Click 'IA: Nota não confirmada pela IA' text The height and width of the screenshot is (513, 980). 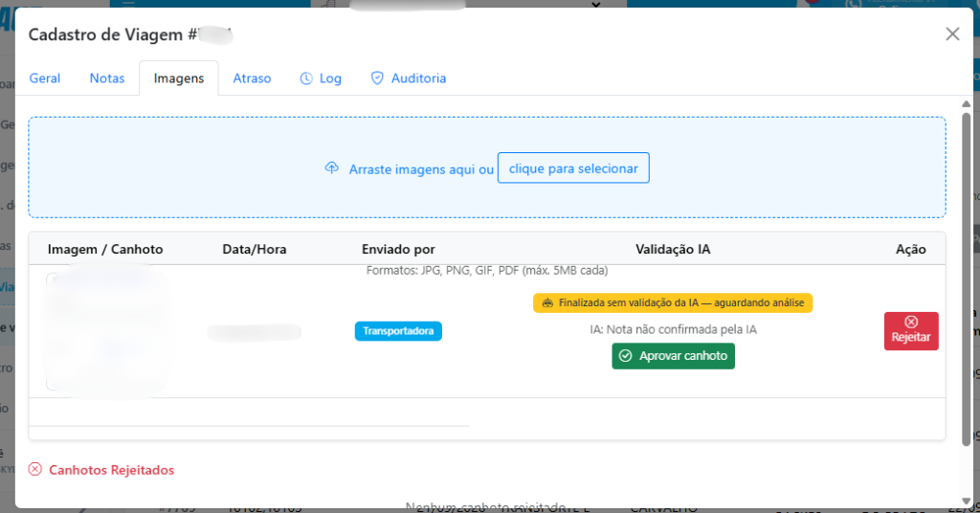(673, 329)
